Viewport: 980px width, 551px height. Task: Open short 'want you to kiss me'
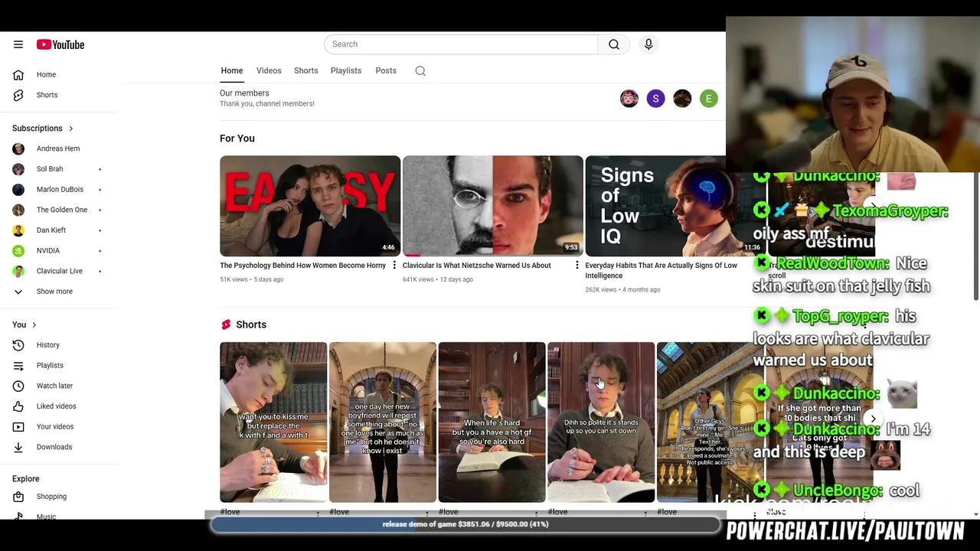point(273,422)
